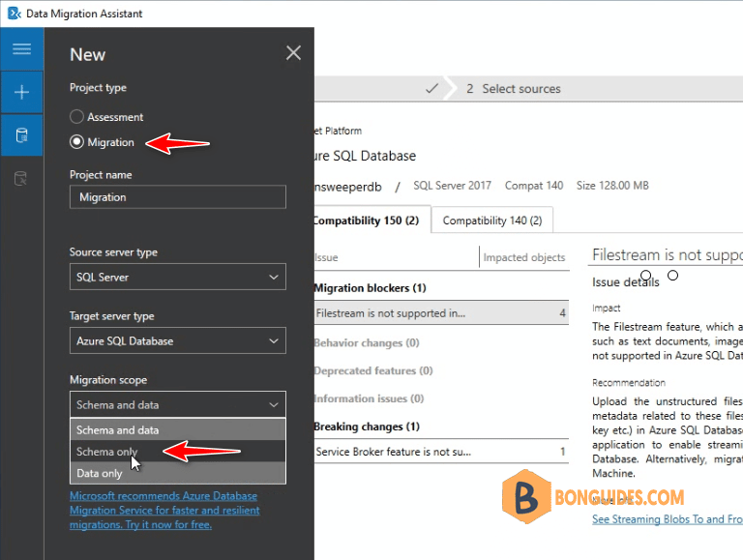
Task: Click the 'Compat 140' label
Action: pos(534,186)
